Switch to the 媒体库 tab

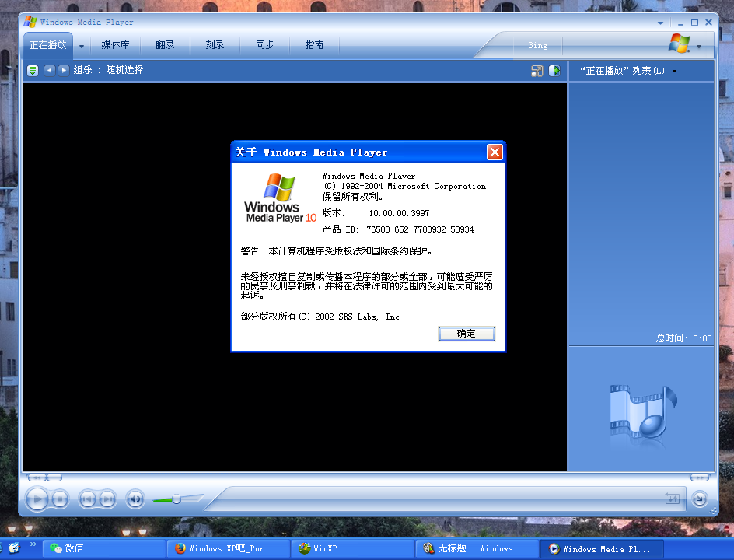pos(115,45)
